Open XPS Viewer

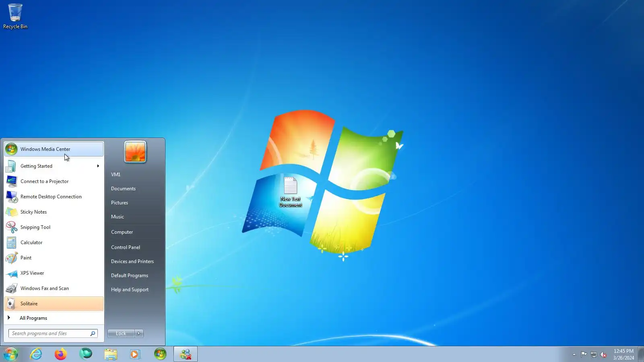(54, 273)
